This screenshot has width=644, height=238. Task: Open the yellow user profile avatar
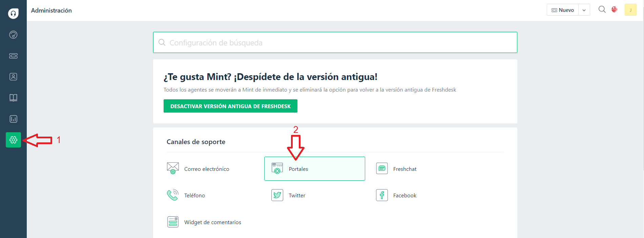[630, 10]
